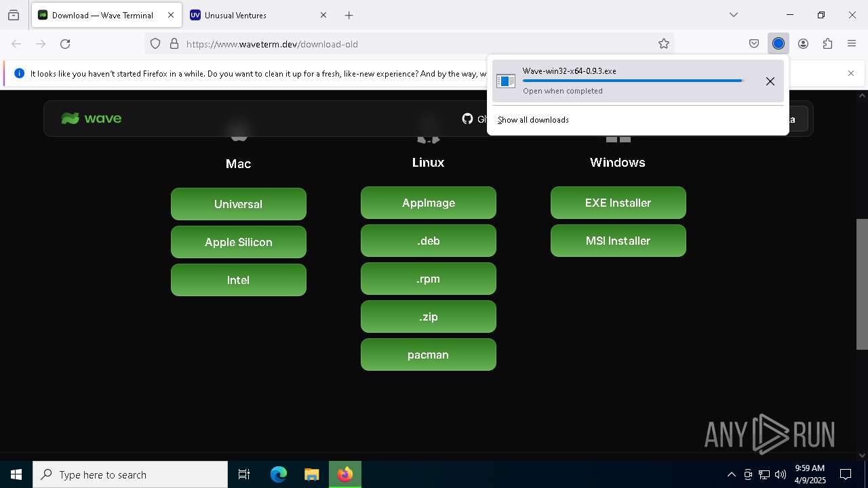Viewport: 868px width, 488px height.
Task: Close the Wave Terminal tab
Action: 171,15
